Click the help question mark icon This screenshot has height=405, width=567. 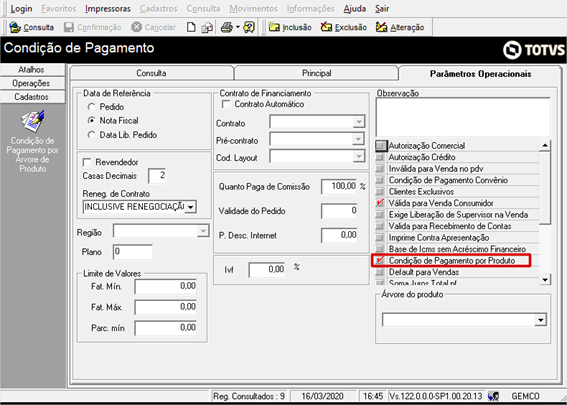tap(249, 27)
